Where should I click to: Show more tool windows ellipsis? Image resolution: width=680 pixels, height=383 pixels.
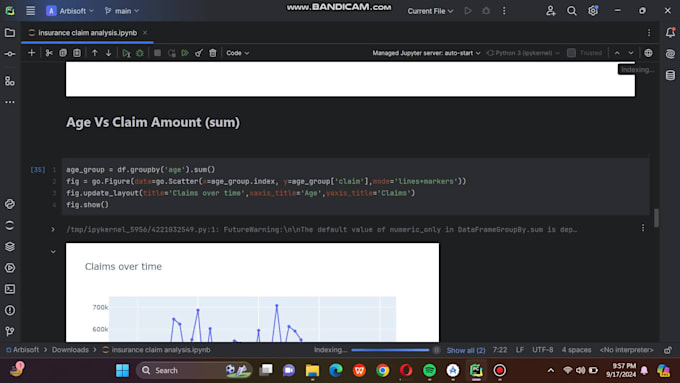10,102
